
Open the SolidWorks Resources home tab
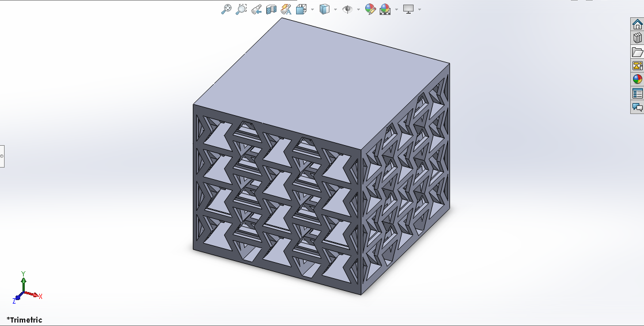click(x=638, y=24)
